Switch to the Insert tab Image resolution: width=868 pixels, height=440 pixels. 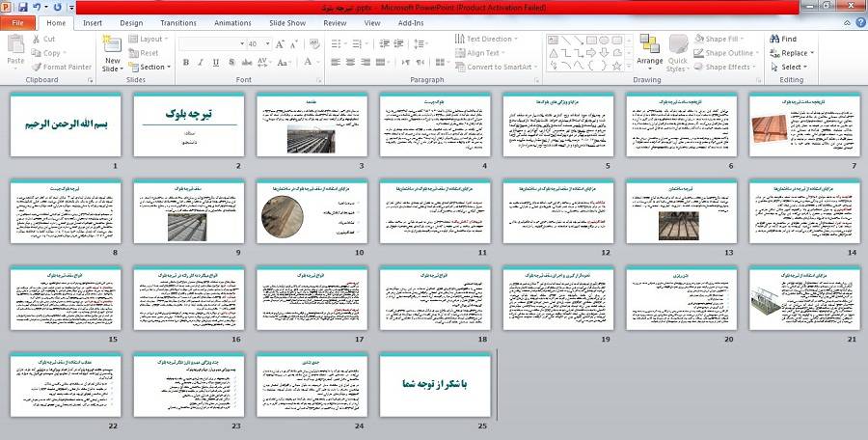pos(93,23)
